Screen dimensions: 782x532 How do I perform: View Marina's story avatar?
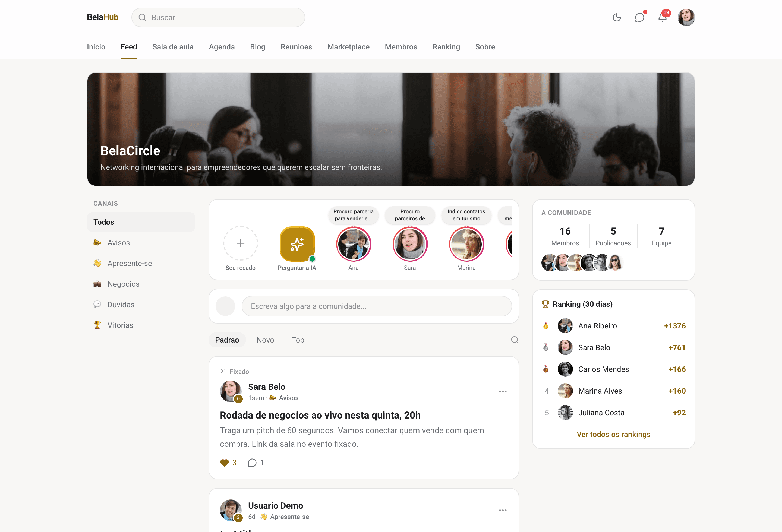pyautogui.click(x=466, y=244)
